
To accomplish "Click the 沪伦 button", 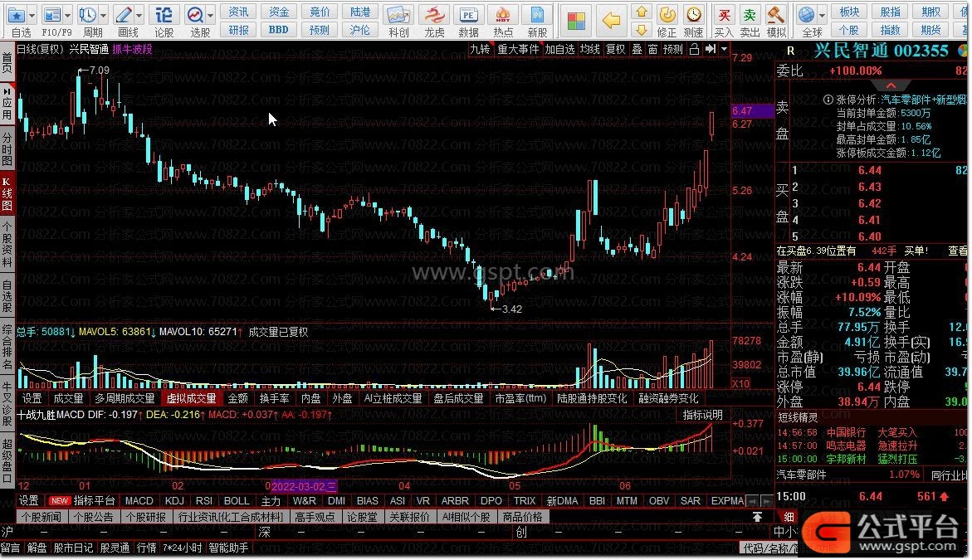I will 360,30.
